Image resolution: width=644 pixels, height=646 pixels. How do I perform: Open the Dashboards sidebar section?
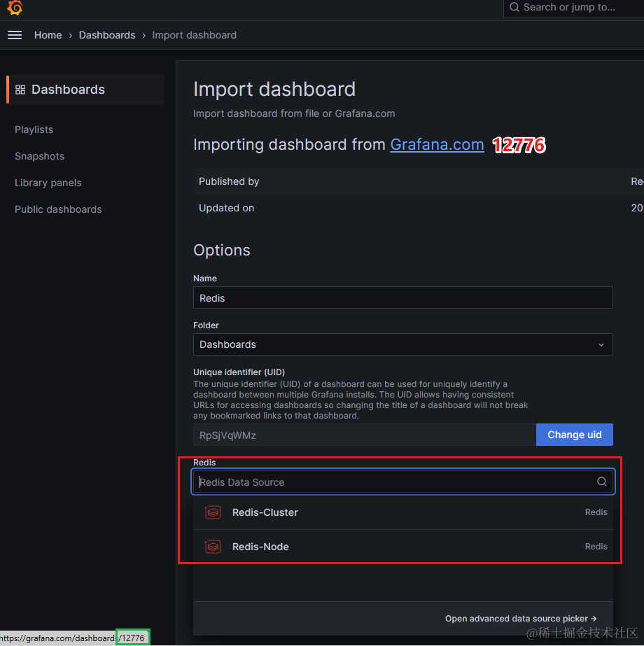tap(85, 90)
